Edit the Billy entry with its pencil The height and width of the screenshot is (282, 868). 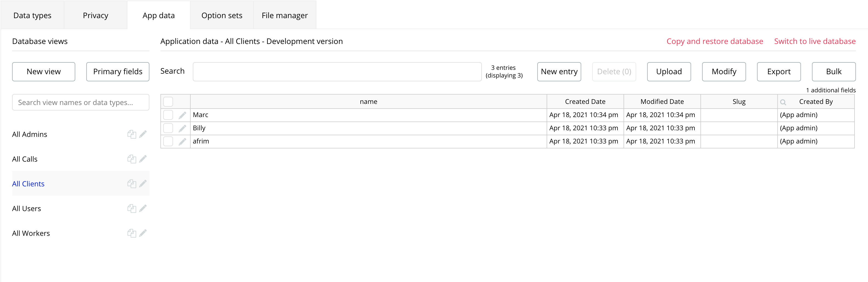point(182,128)
